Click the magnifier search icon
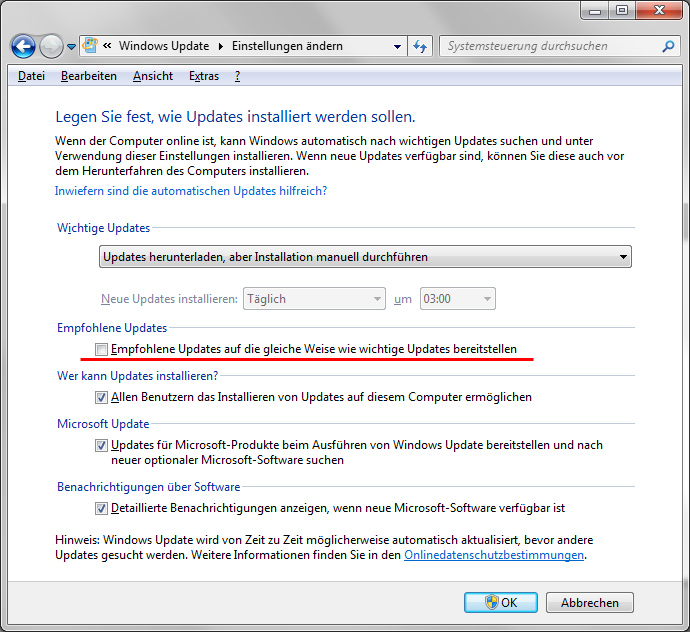 coord(668,46)
